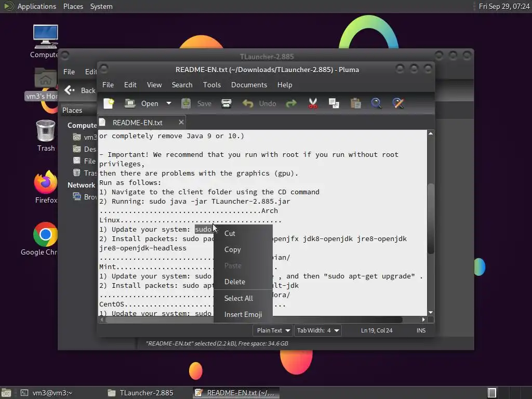Click the Firefox desktop icon
This screenshot has height=399, width=532.
[46, 182]
